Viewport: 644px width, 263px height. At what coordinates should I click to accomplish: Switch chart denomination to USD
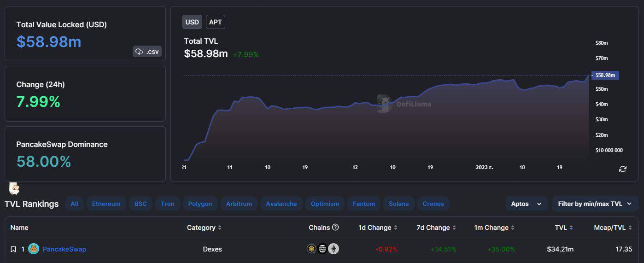(192, 22)
